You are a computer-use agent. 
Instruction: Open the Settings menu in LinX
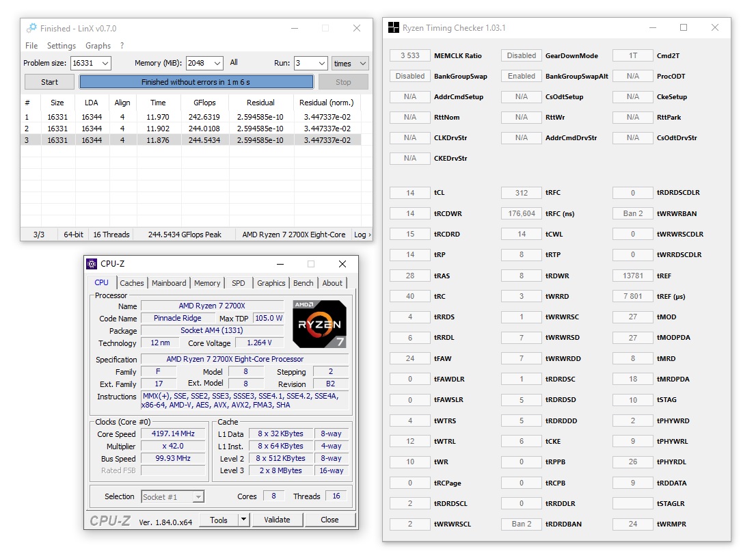point(61,46)
